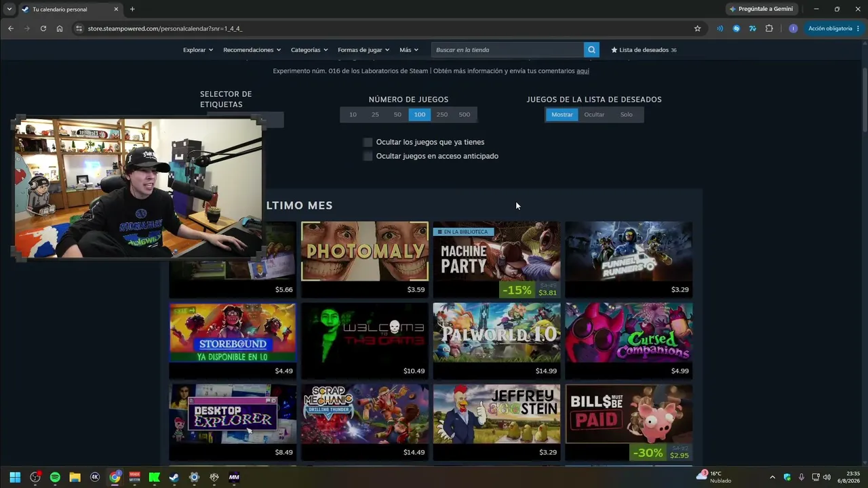Open the 7TV browser extension

tap(753, 28)
